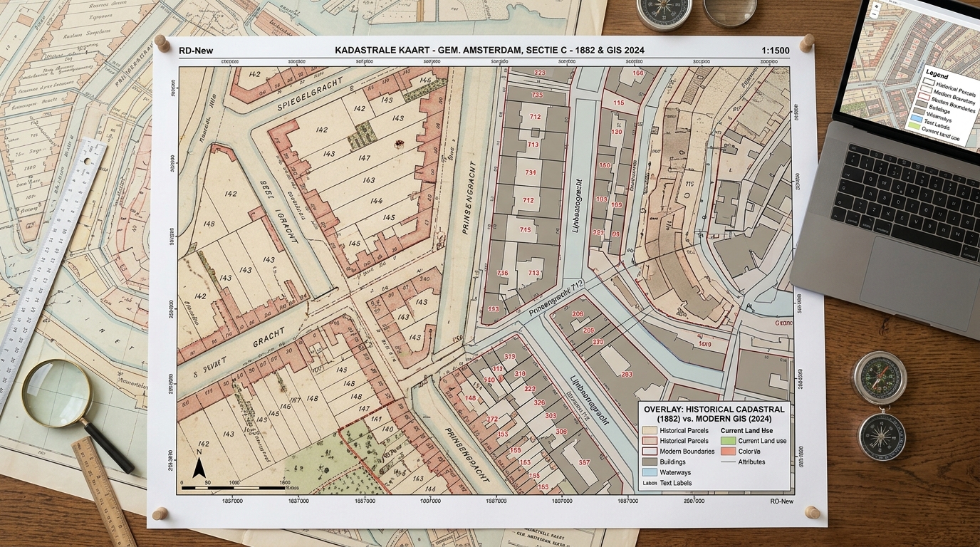The width and height of the screenshot is (980, 547).
Task: Click the 'Lijnbaansgracht' label by parcel 160
Action: click(577, 206)
